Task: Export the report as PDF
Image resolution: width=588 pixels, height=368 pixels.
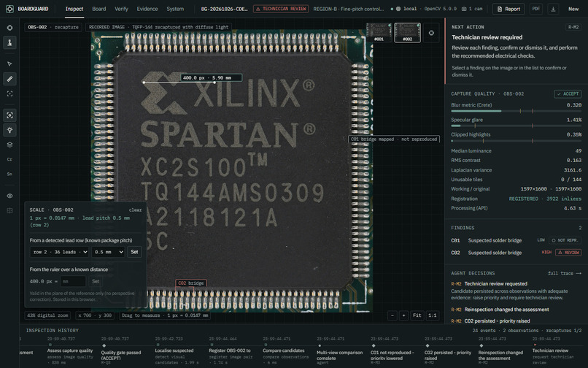Action: 536,9
